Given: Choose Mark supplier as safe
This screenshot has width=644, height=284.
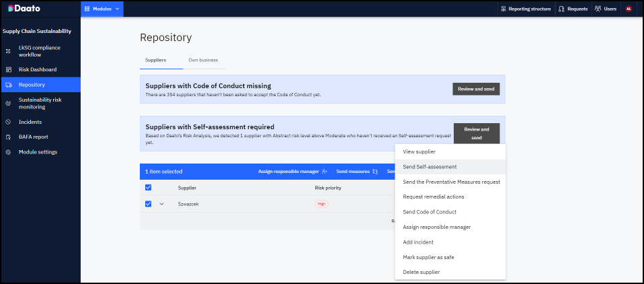Looking at the screenshot, I should (x=450, y=257).
